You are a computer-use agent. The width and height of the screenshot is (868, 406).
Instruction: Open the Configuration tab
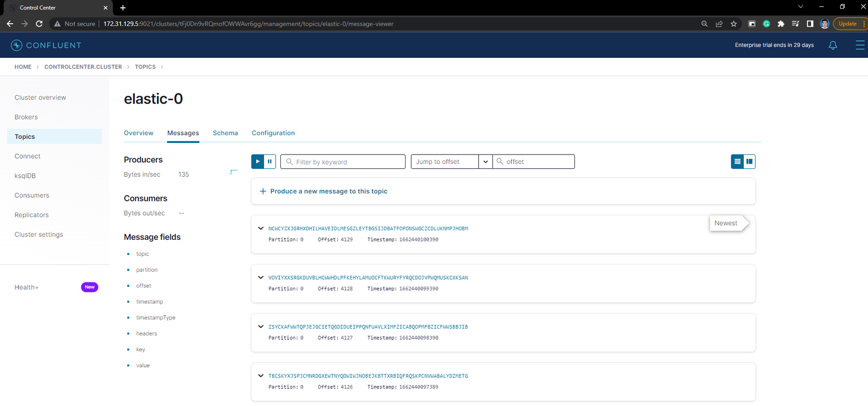click(273, 133)
